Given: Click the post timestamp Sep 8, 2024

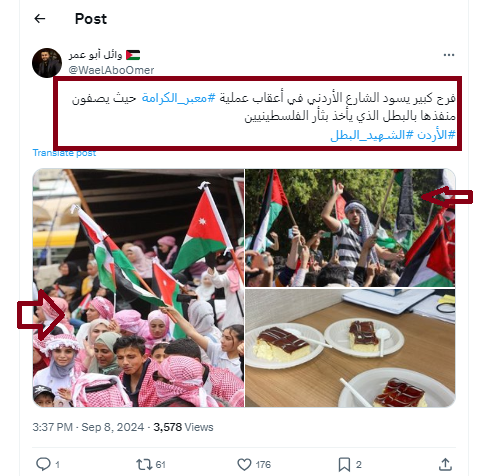Looking at the screenshot, I should tap(113, 427).
